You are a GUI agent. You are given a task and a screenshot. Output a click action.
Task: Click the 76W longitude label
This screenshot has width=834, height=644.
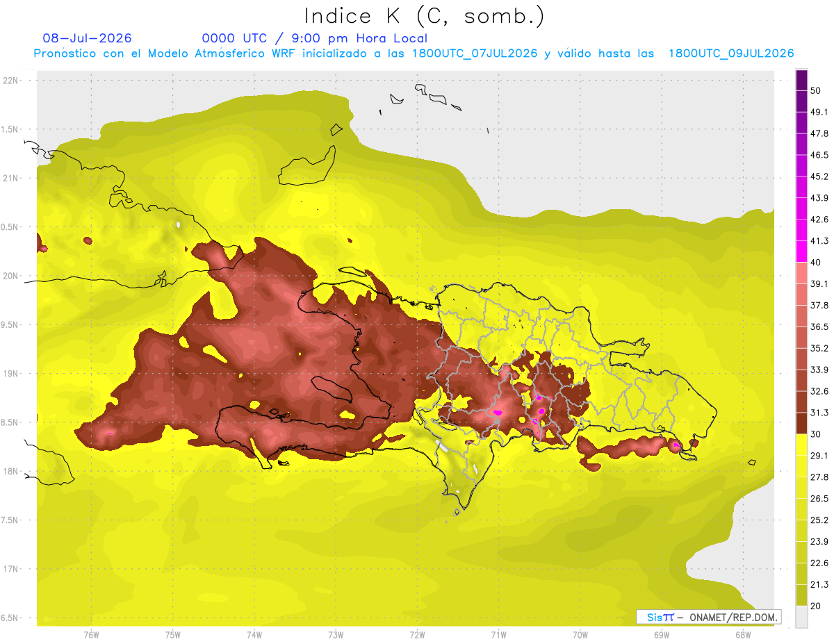(91, 634)
